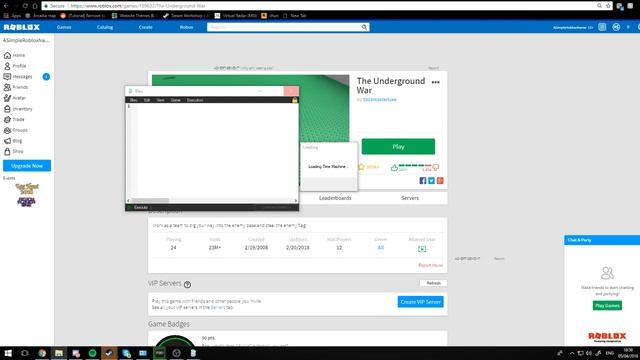Share the game on Google Plus
Screen dimensions: 640x360
(440, 180)
